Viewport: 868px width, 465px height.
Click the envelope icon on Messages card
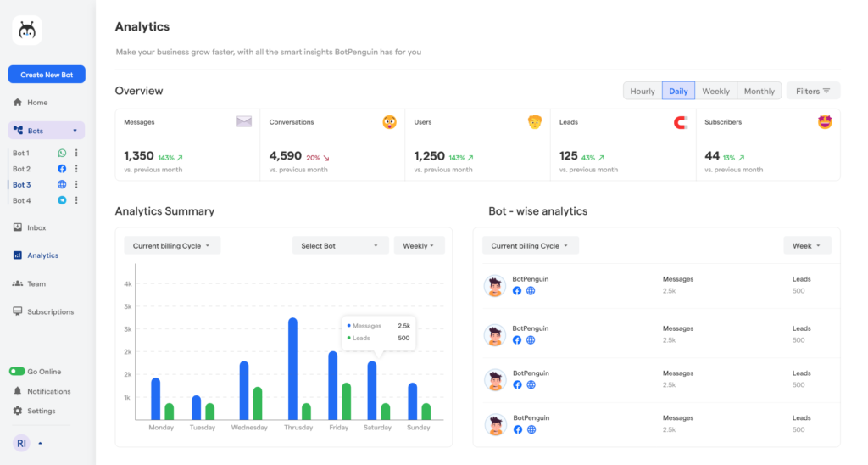(x=244, y=122)
